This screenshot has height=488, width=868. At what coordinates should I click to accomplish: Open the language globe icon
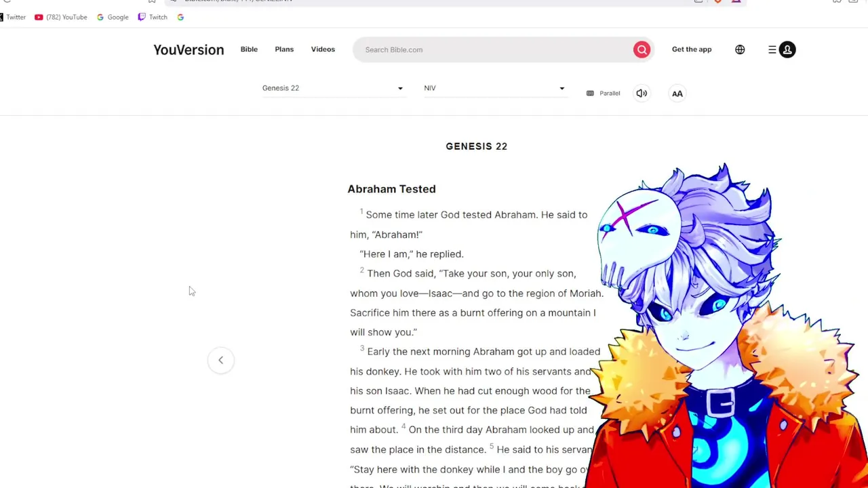[740, 49]
